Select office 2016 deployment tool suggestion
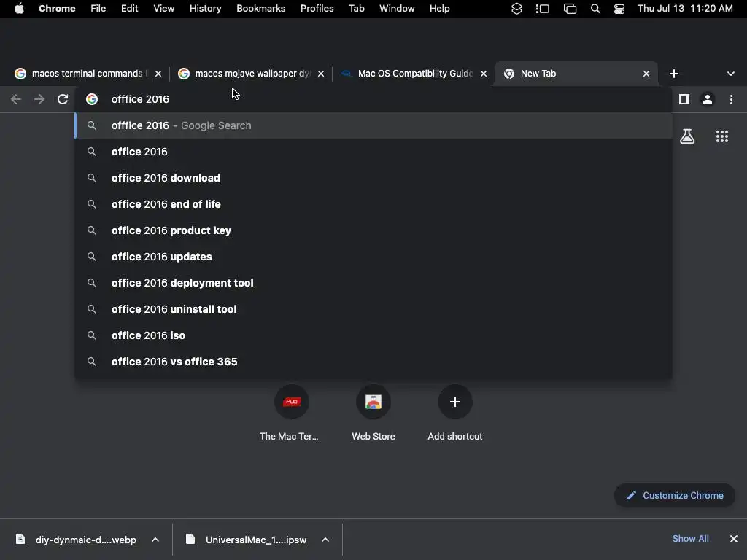 click(x=374, y=282)
